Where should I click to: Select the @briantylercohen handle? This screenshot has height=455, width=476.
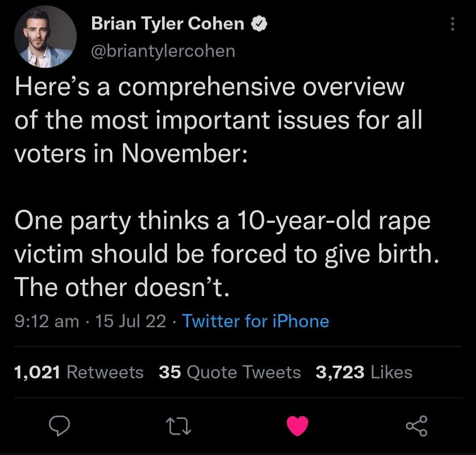164,51
